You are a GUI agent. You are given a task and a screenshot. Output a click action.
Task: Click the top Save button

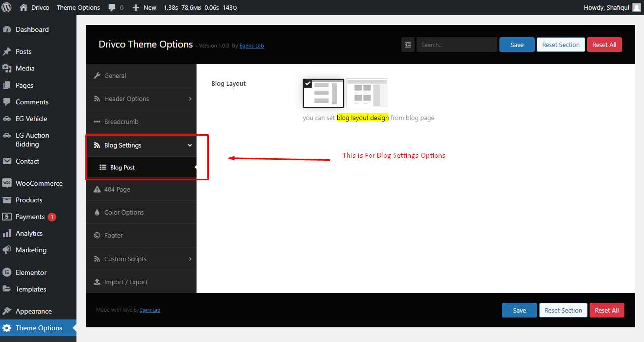tap(517, 45)
